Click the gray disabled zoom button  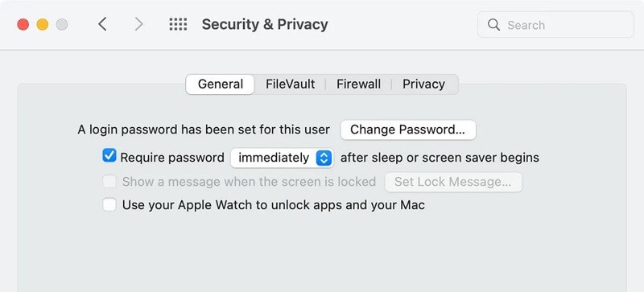(62, 25)
